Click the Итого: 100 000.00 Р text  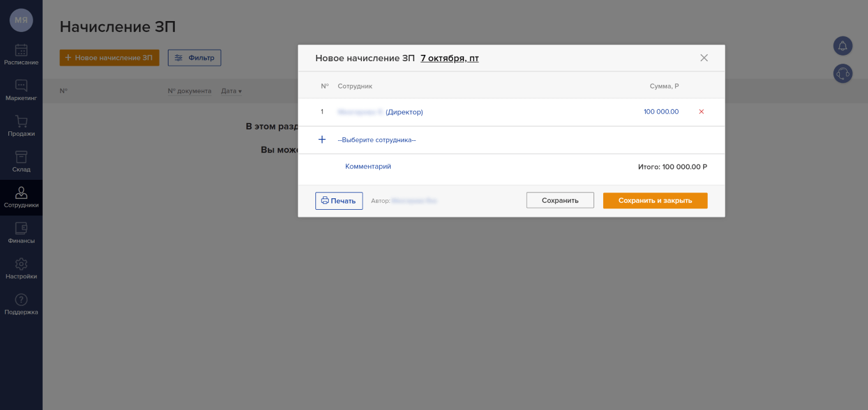(673, 167)
